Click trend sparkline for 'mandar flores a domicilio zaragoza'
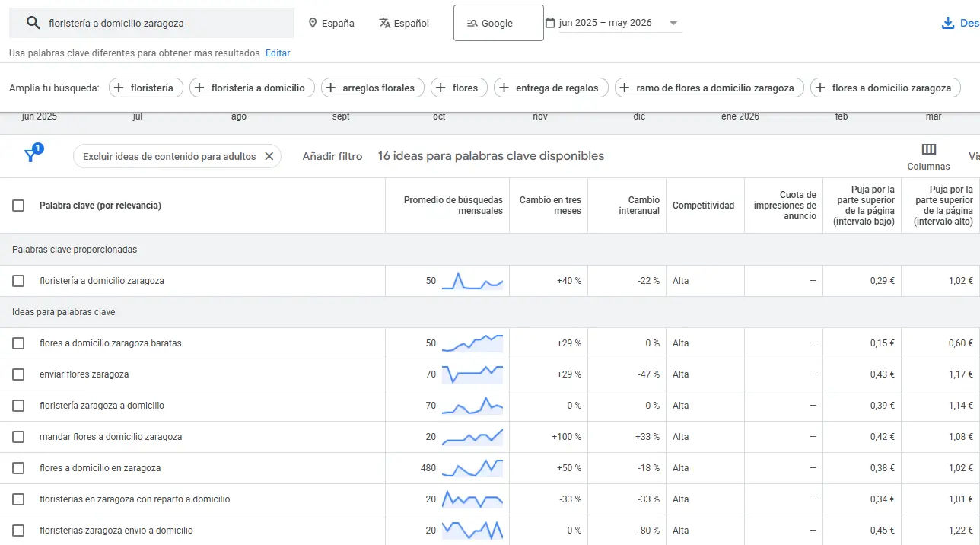Viewport: 980px width, 545px height. coord(473,437)
